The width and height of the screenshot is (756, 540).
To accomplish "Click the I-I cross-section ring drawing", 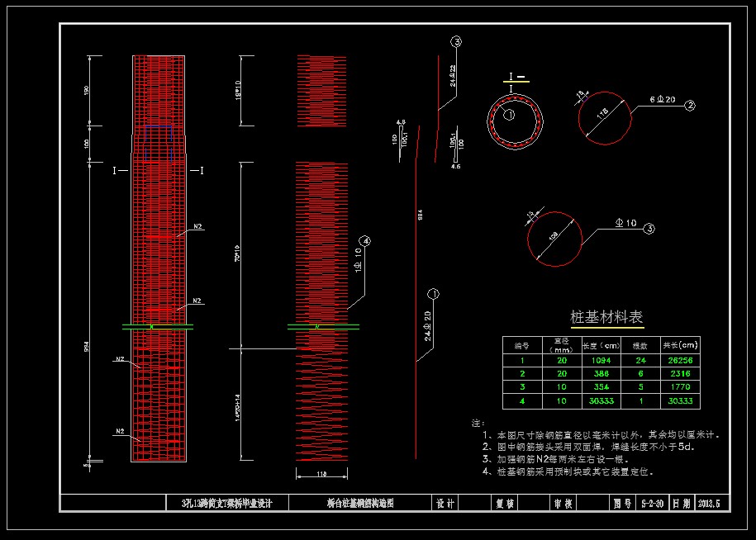I will (x=518, y=120).
